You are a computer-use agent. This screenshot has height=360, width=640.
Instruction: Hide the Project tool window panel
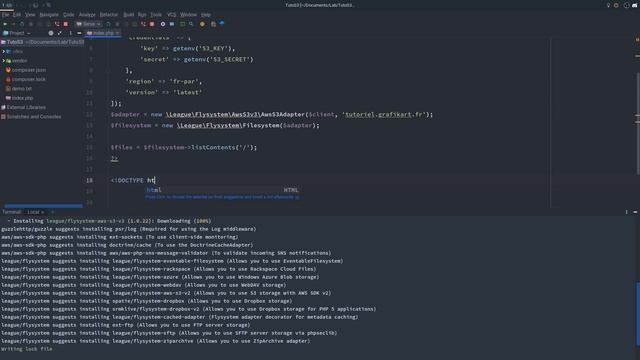tap(79, 33)
